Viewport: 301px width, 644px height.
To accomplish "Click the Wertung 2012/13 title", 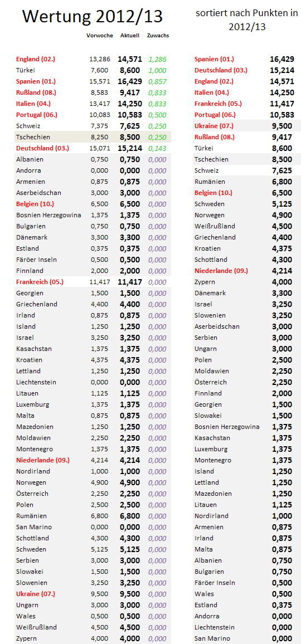I will [x=93, y=16].
